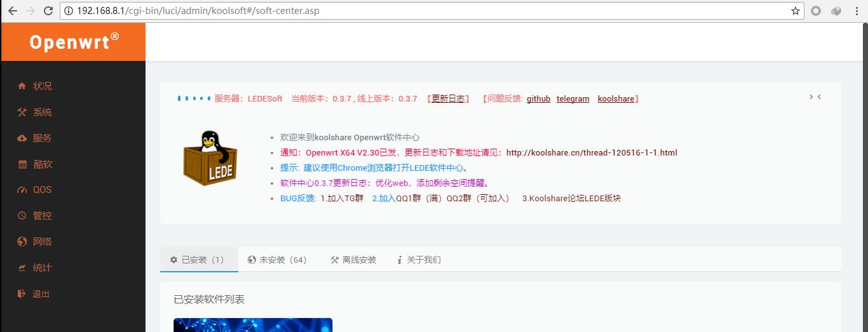Click 1.加入TG群 text
Screen dimensions: 868x332
pyautogui.click(x=342, y=198)
